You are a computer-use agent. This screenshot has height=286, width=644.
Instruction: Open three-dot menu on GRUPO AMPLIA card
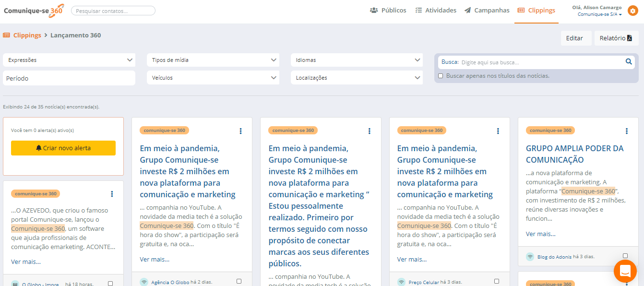point(626,131)
